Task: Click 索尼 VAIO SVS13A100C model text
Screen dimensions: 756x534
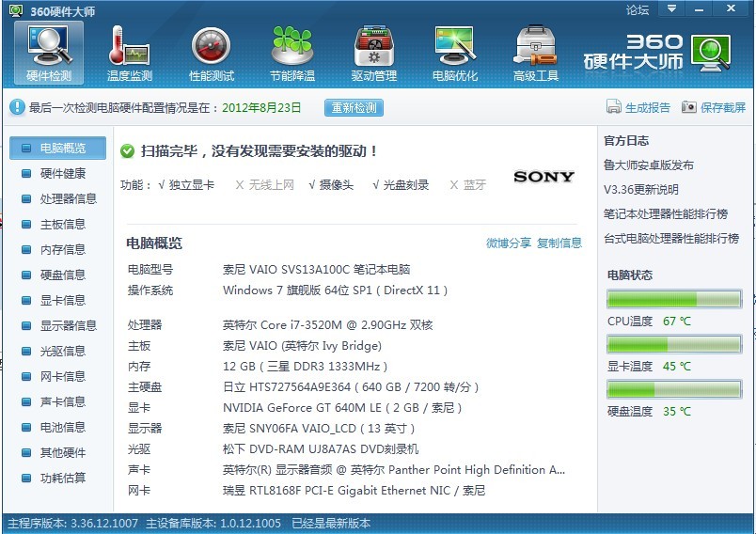Action: 316,270
